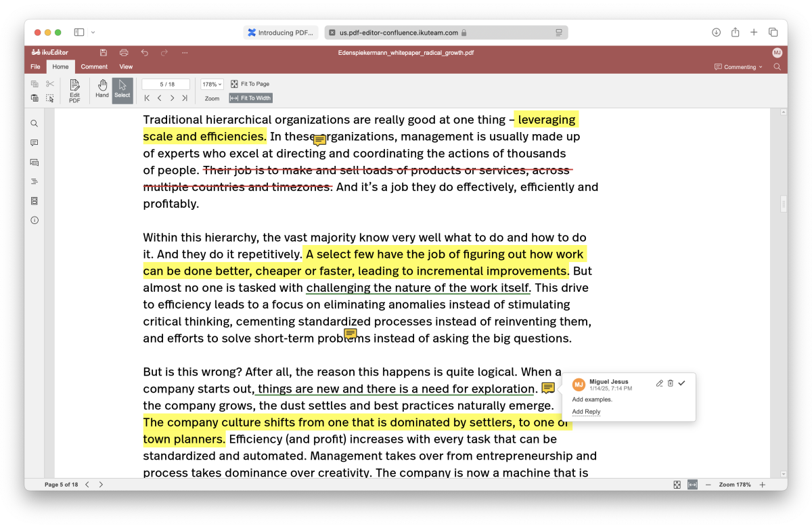Toggle the Safari sidebar button

point(79,32)
